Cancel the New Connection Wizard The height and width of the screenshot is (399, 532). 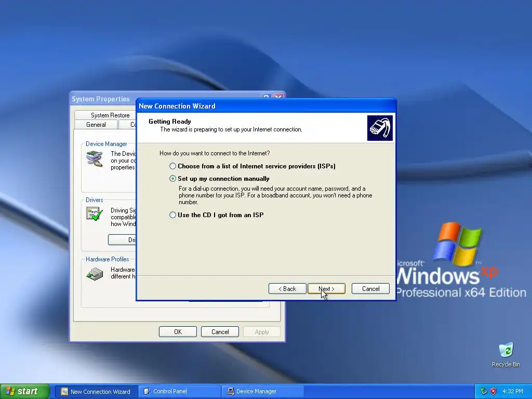(x=370, y=289)
